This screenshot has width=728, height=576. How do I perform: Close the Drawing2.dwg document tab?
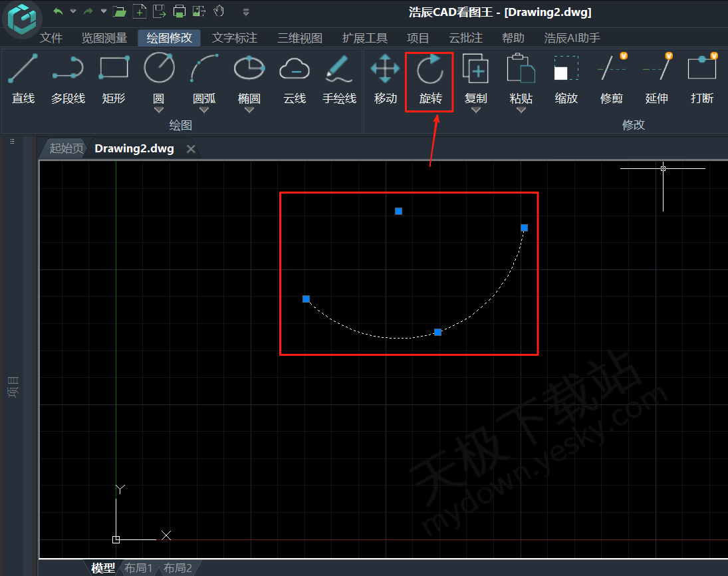[191, 149]
